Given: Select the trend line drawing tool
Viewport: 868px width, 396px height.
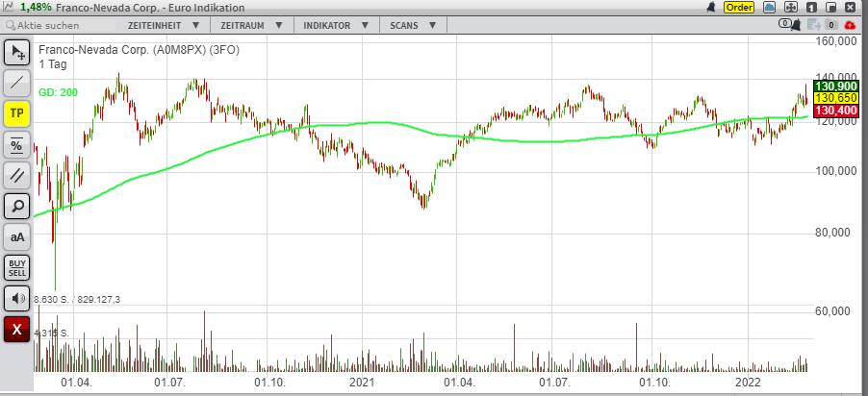Looking at the screenshot, I should tap(17, 83).
